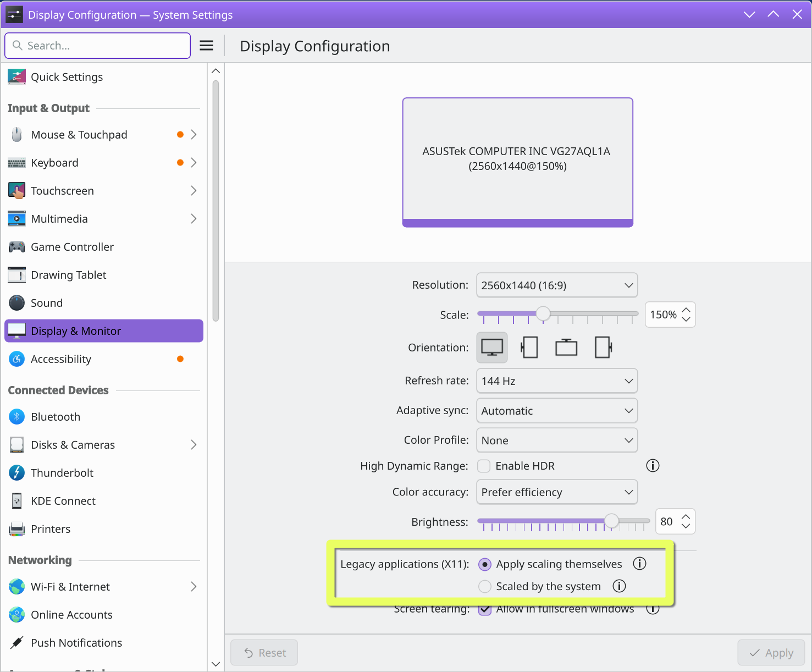Expand Touchscreen submenu chevron

194,191
